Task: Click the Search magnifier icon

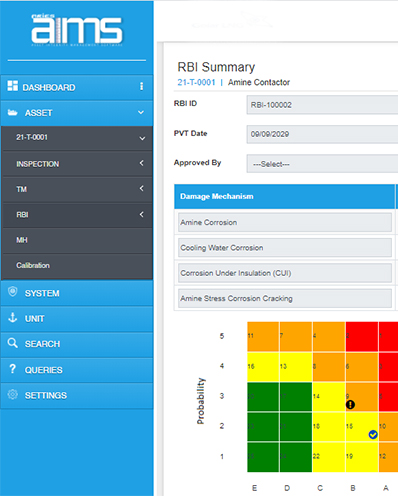Action: (x=13, y=343)
